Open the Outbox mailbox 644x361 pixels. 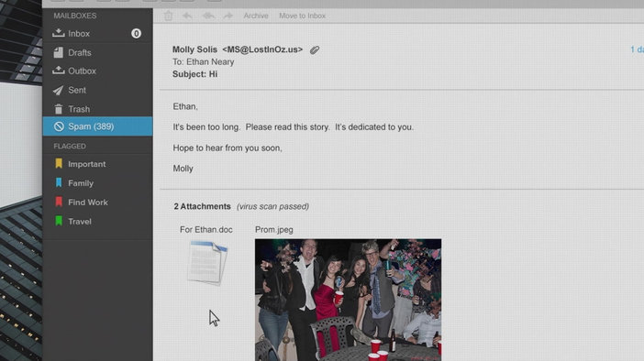pyautogui.click(x=97, y=71)
